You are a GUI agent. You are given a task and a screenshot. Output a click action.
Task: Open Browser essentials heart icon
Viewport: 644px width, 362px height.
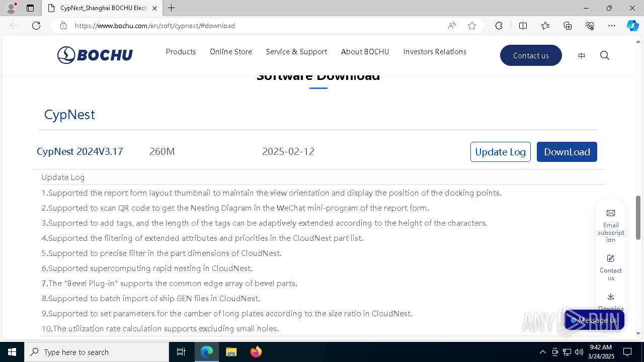590,26
